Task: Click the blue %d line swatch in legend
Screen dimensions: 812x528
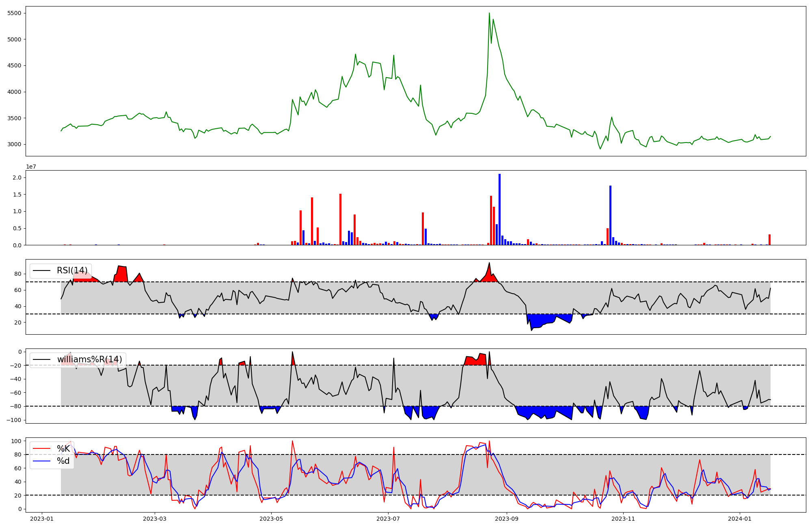Action: (x=41, y=461)
